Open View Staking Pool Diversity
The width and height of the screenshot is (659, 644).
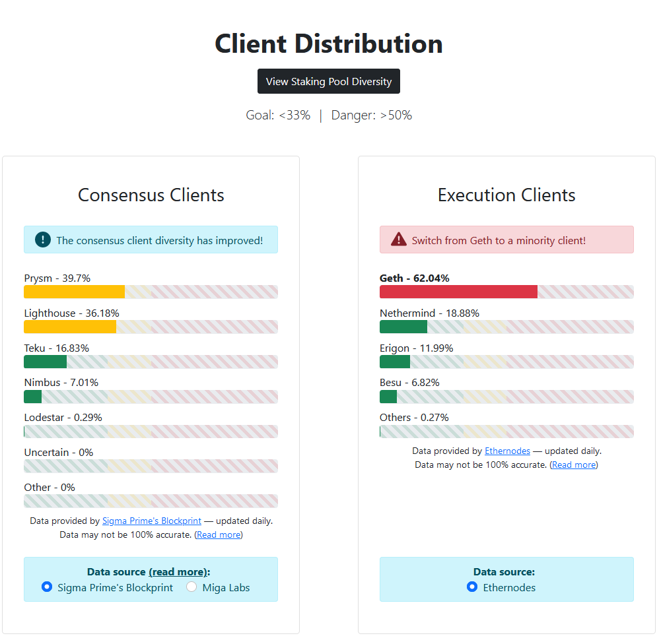[329, 82]
